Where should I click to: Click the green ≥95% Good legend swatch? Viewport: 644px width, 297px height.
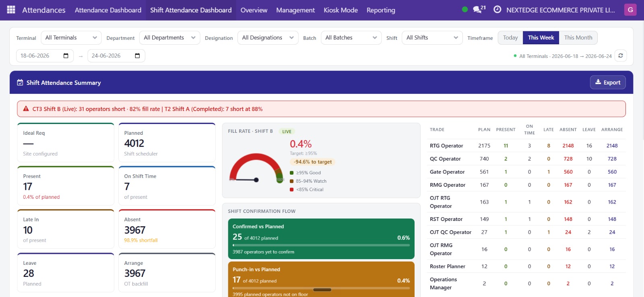292,173
